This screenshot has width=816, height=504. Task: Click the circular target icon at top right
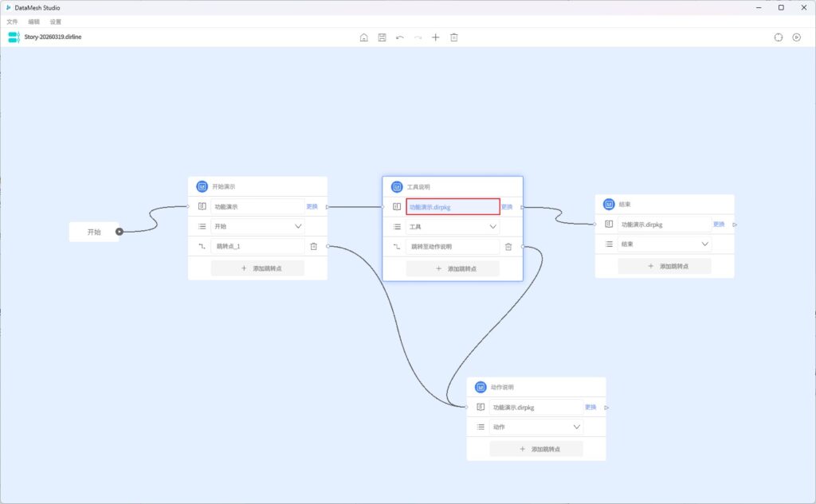point(779,37)
